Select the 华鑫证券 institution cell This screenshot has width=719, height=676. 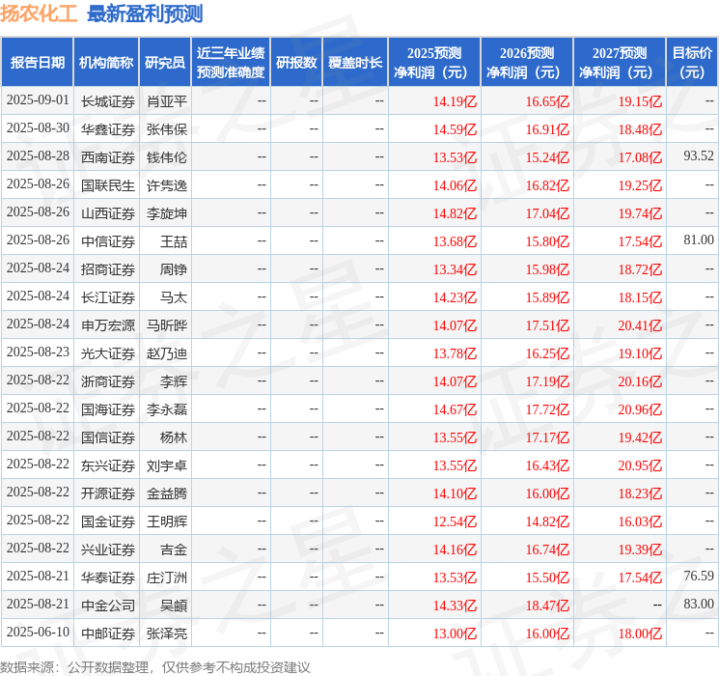tap(108, 129)
